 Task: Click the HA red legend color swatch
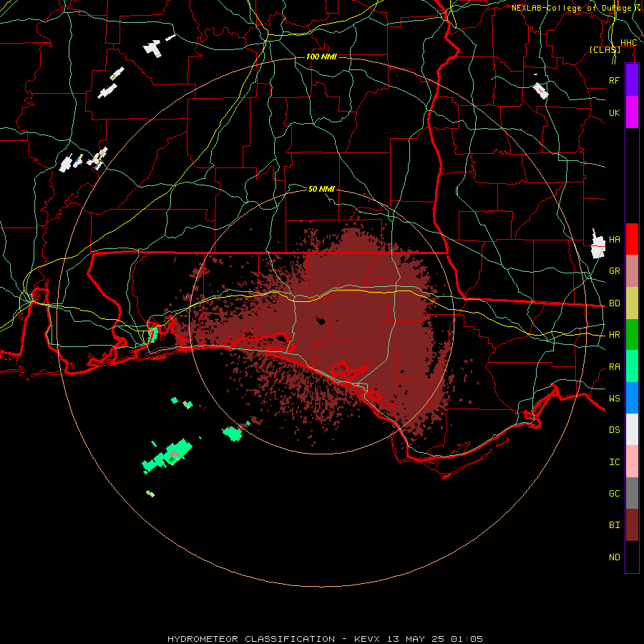[x=632, y=239]
